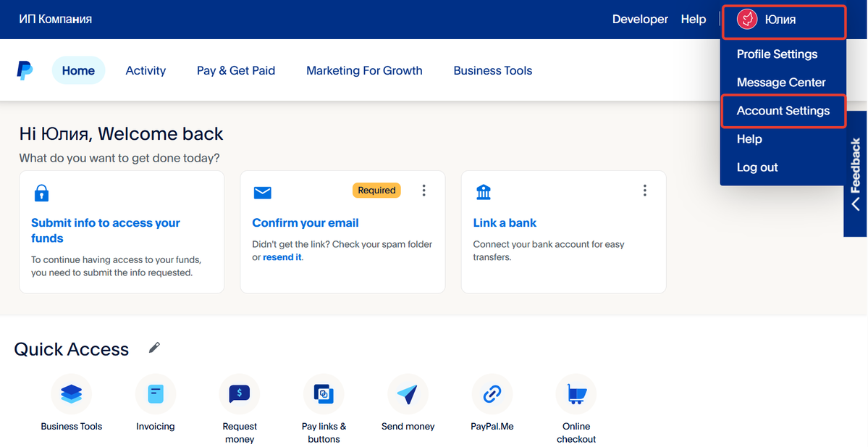Viewport: 868px width, 447px height.
Task: Click the padlock icon on Submit info card
Action: [41, 193]
